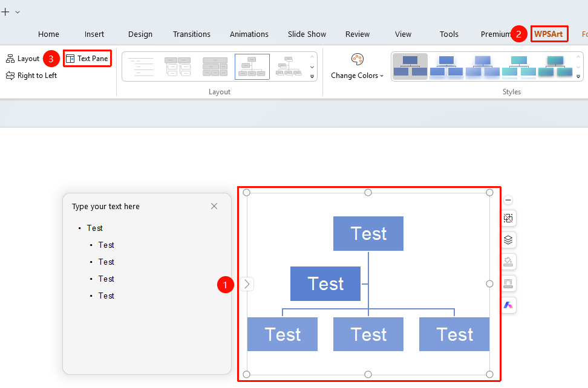Image resolution: width=588 pixels, height=388 pixels.
Task: Choose the name and title org chart layout
Action: [x=289, y=66]
